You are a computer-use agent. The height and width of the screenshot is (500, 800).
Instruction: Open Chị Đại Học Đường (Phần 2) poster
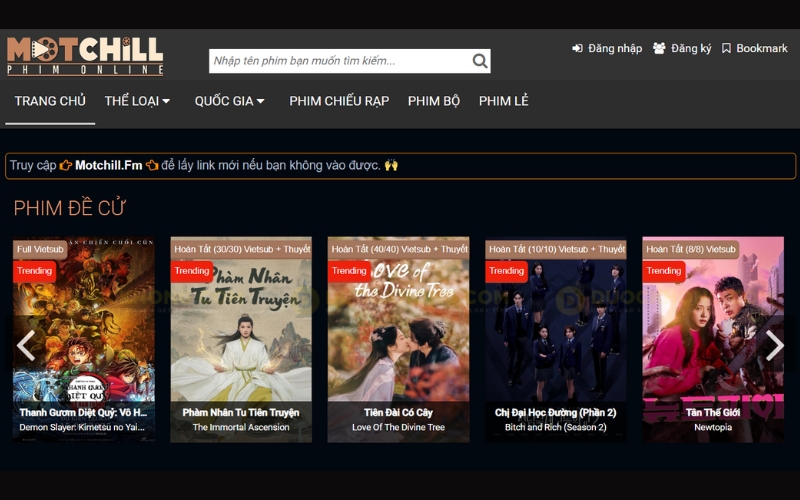[x=556, y=339]
